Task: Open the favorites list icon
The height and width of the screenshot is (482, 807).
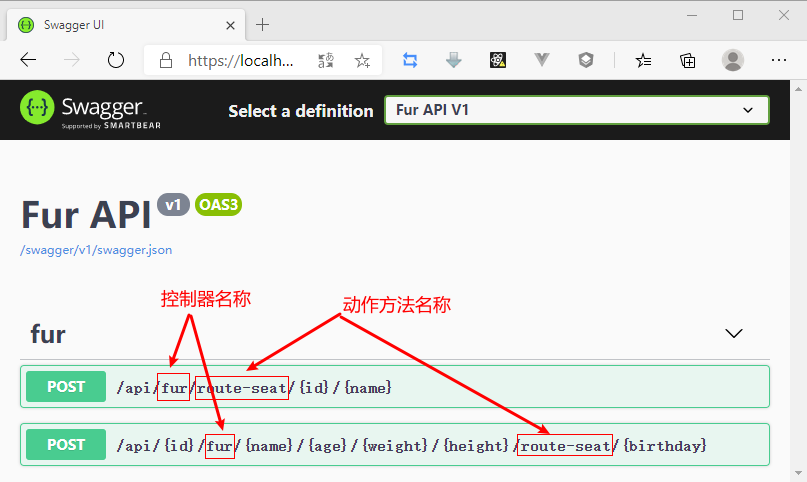Action: (644, 60)
